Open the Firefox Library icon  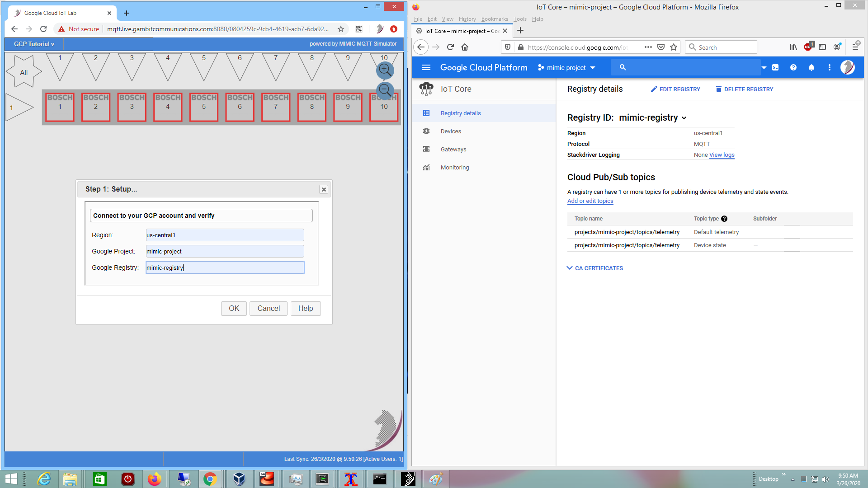point(793,47)
